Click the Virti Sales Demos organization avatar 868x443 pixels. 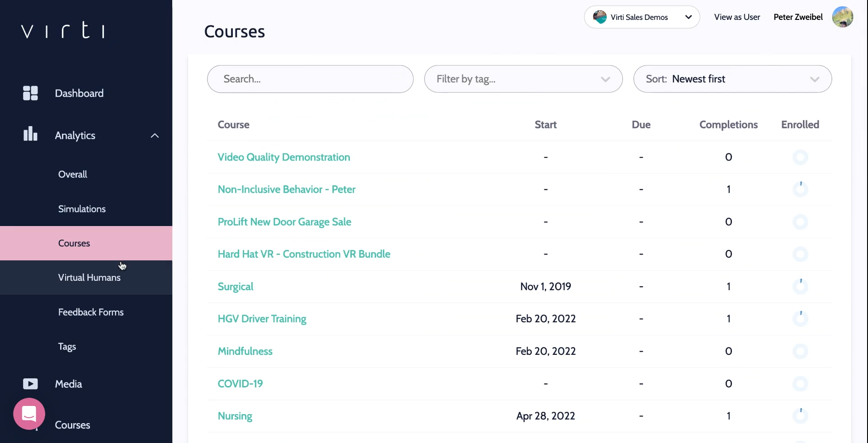click(600, 17)
